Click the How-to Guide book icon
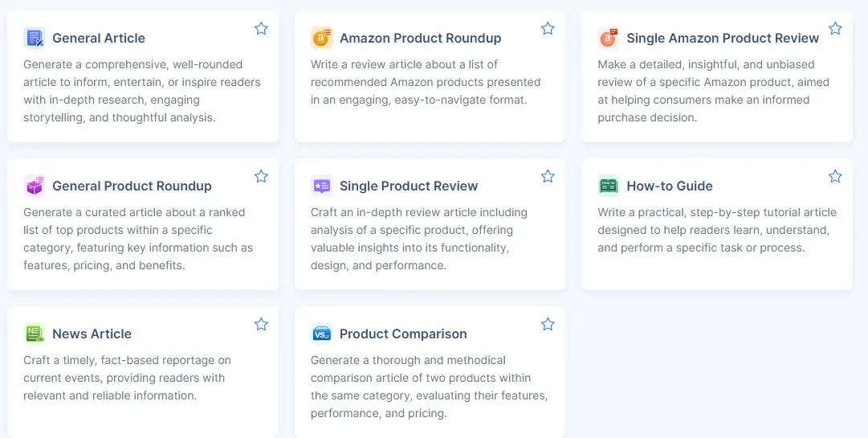Viewport: 868px width, 438px height. [x=609, y=186]
